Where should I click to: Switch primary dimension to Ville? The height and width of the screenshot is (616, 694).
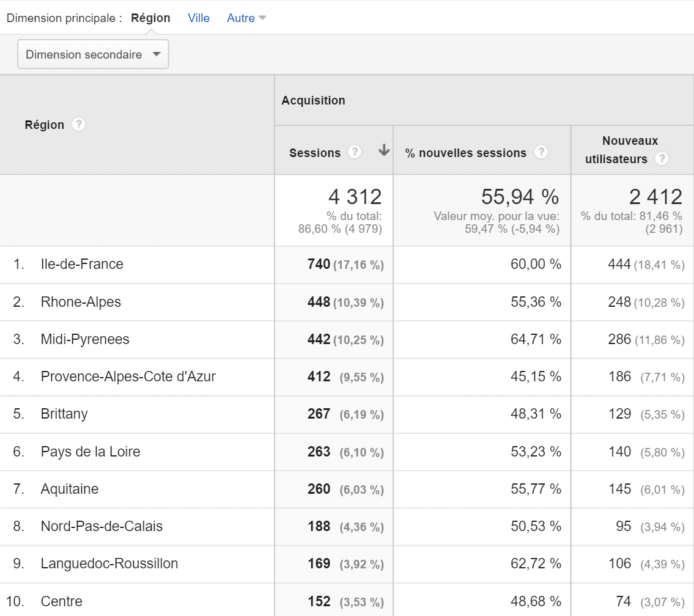coord(198,18)
